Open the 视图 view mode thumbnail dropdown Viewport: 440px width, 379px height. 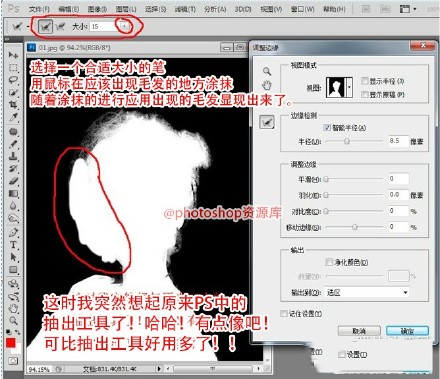[349, 87]
